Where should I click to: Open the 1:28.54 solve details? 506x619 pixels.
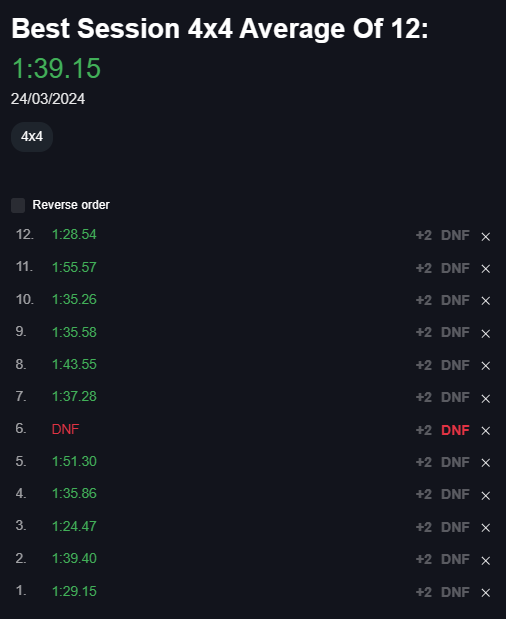(74, 234)
